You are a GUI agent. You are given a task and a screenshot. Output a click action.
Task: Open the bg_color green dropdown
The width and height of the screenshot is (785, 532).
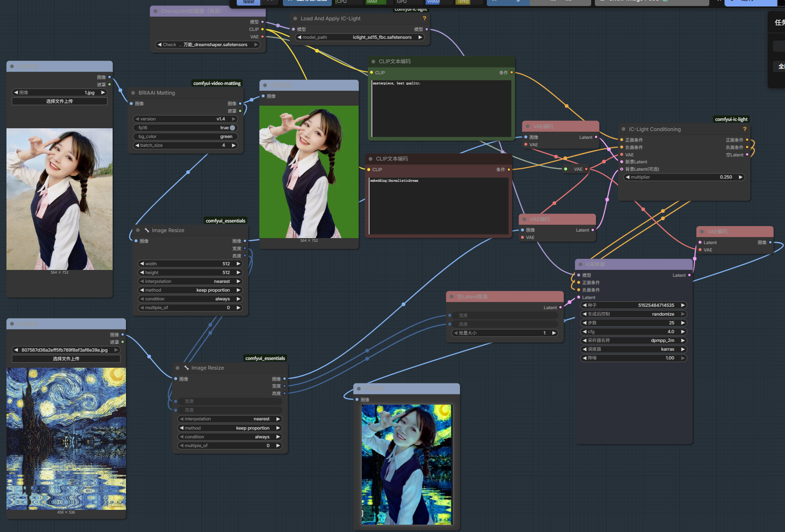pos(186,137)
